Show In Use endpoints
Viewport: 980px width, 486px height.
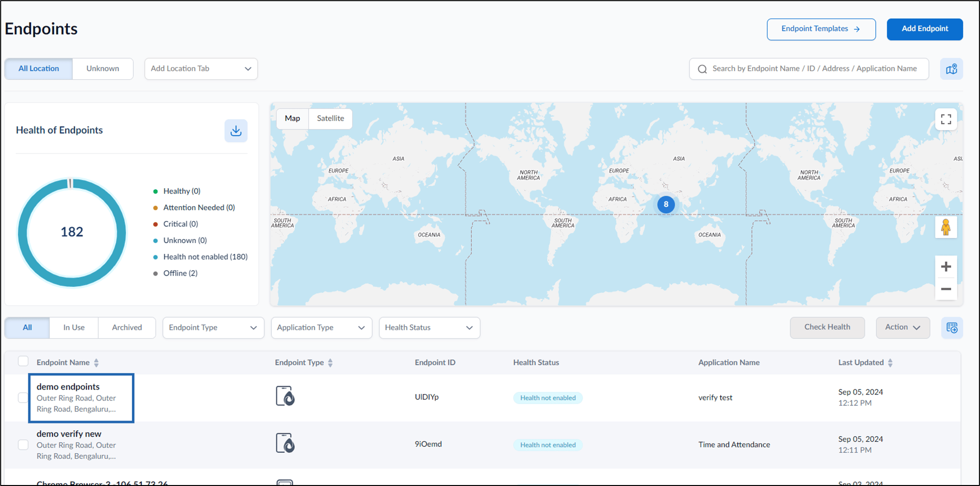[74, 328]
